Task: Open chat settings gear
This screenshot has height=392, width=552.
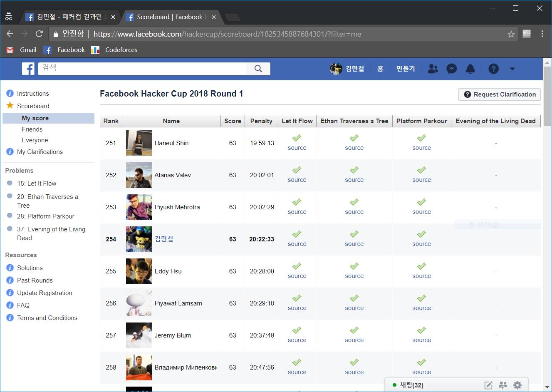Action: [x=517, y=385]
